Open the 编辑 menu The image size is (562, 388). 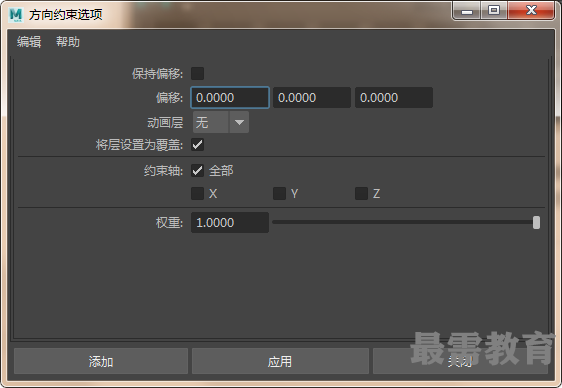[29, 42]
